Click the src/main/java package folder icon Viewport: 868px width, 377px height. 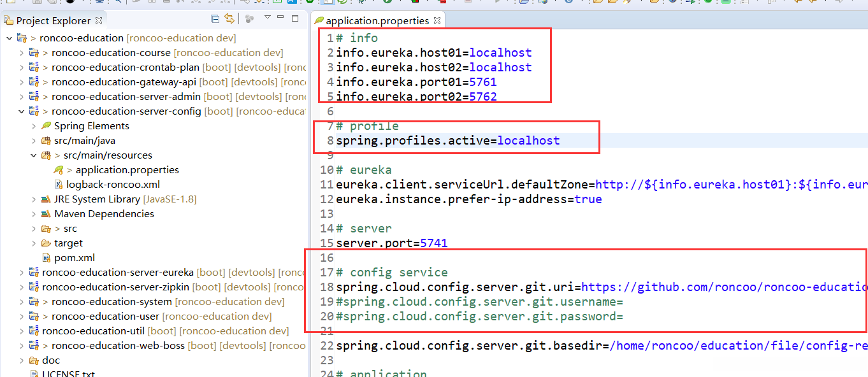pos(46,141)
